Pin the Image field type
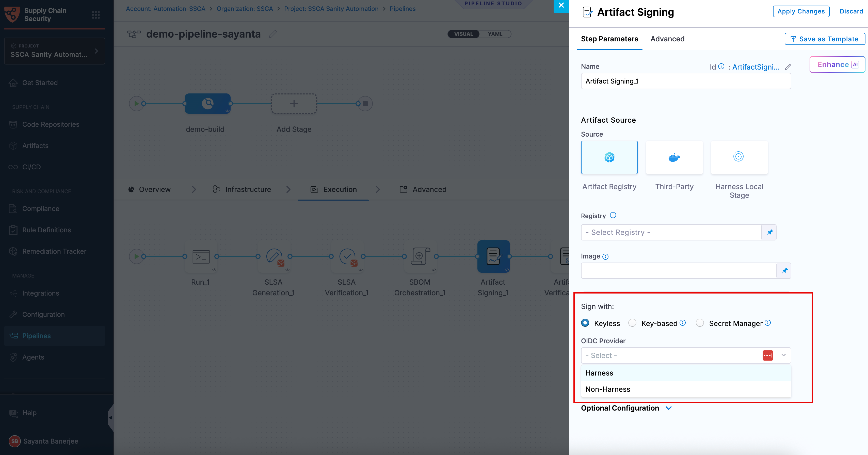868x455 pixels. (784, 271)
